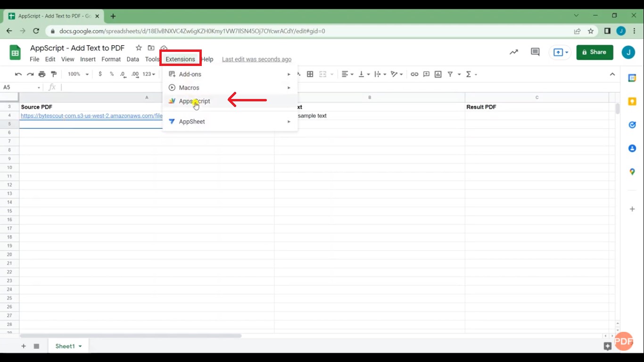The image size is (644, 362).
Task: Open the Borders tool icon
Action: [x=310, y=74]
